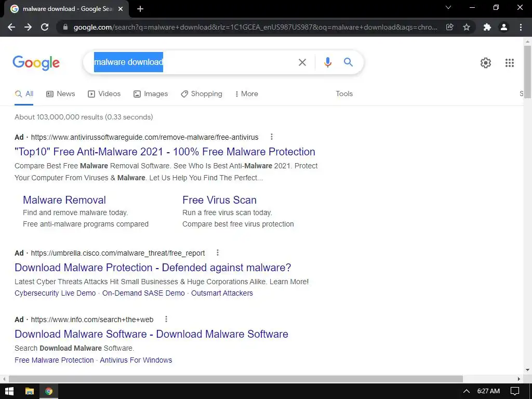Switch to the Images tab
The image size is (532, 399).
point(151,94)
